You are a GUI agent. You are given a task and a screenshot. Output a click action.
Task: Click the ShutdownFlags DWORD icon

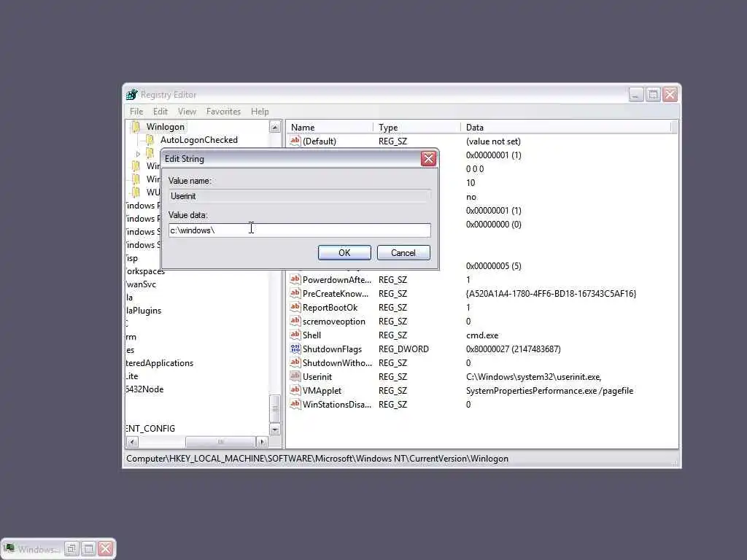click(x=295, y=349)
